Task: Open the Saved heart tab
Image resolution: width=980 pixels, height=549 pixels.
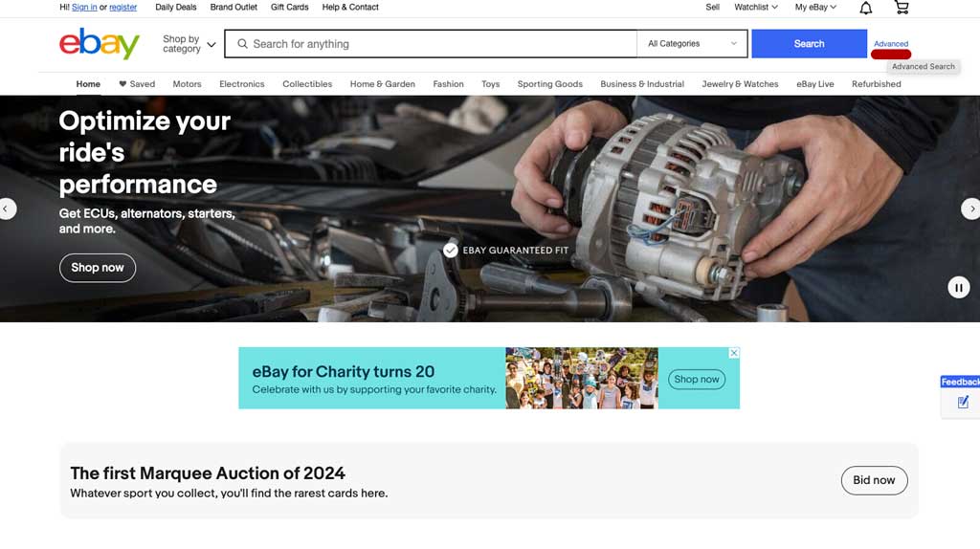Action: tap(137, 84)
